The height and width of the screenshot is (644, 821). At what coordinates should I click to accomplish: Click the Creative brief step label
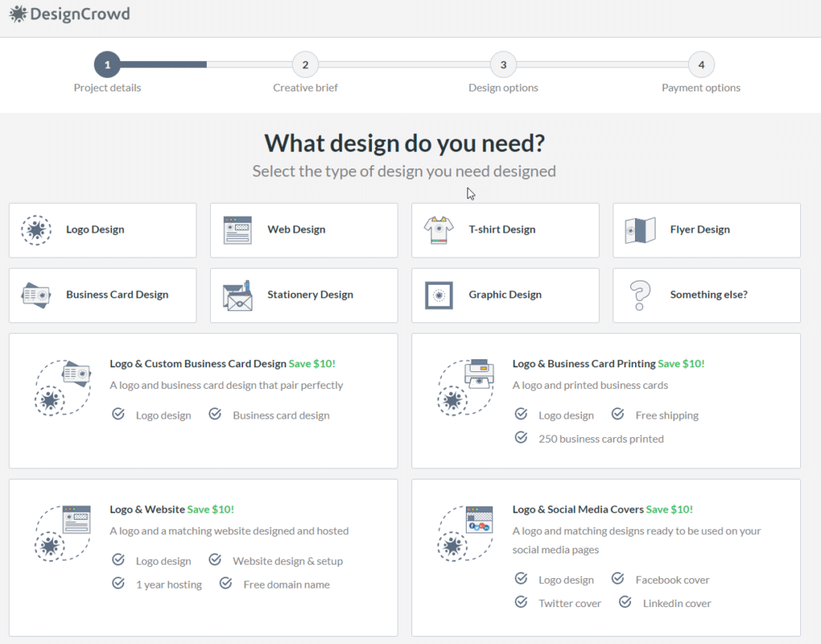tap(305, 87)
